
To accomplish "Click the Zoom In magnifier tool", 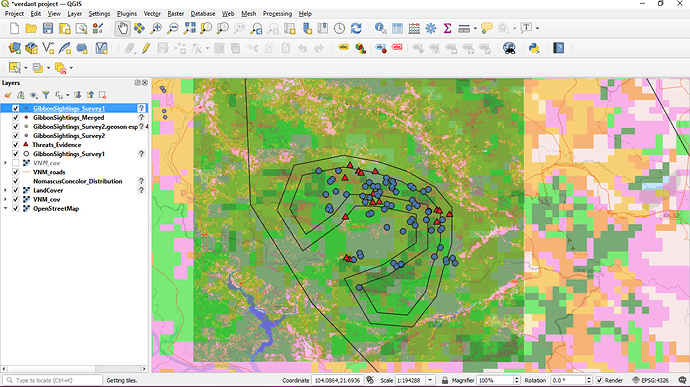I will coord(156,29).
